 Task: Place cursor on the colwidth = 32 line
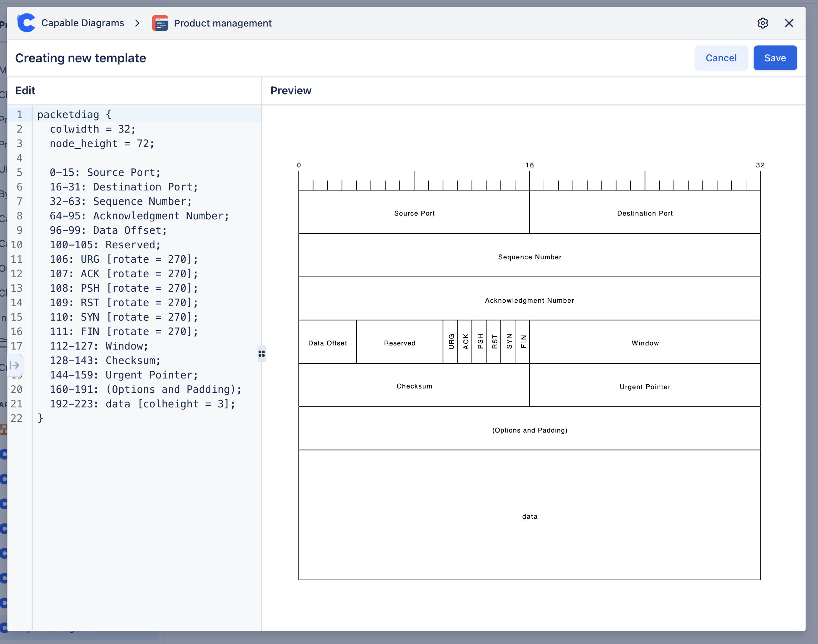click(x=92, y=128)
